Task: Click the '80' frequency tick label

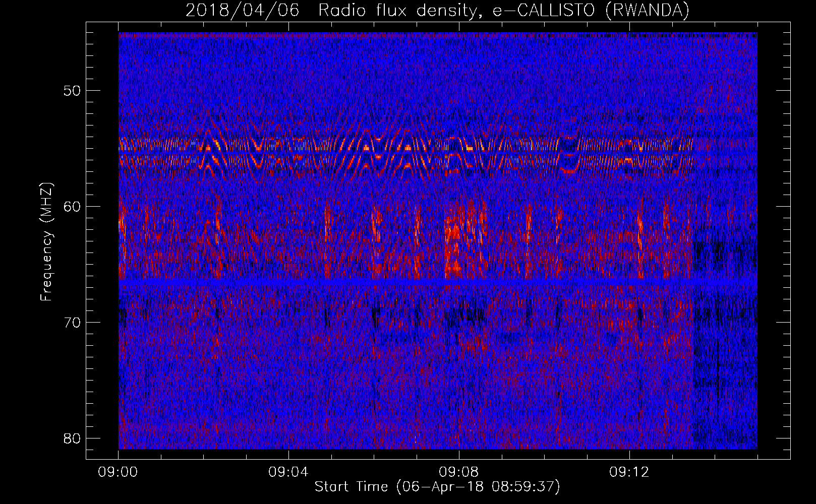Action: 73,438
